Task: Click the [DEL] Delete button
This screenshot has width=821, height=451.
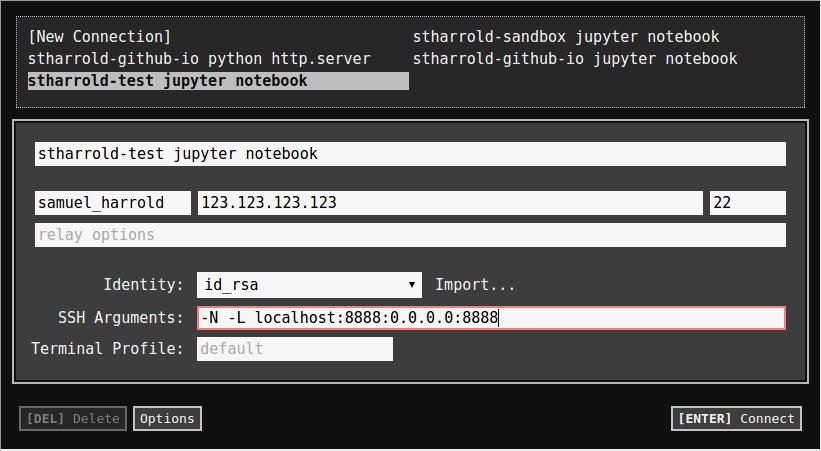Action: tap(73, 419)
